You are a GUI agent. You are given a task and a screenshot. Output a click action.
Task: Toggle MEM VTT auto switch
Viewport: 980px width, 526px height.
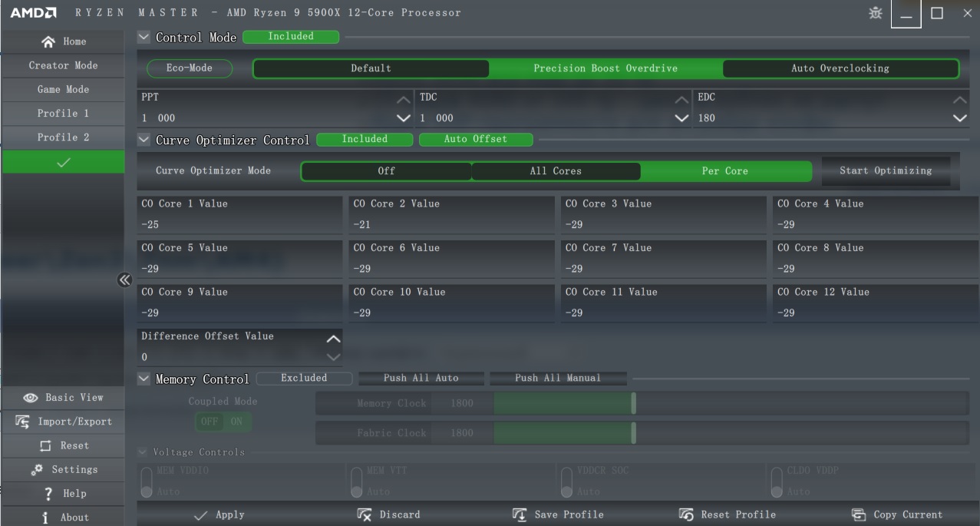tap(356, 482)
